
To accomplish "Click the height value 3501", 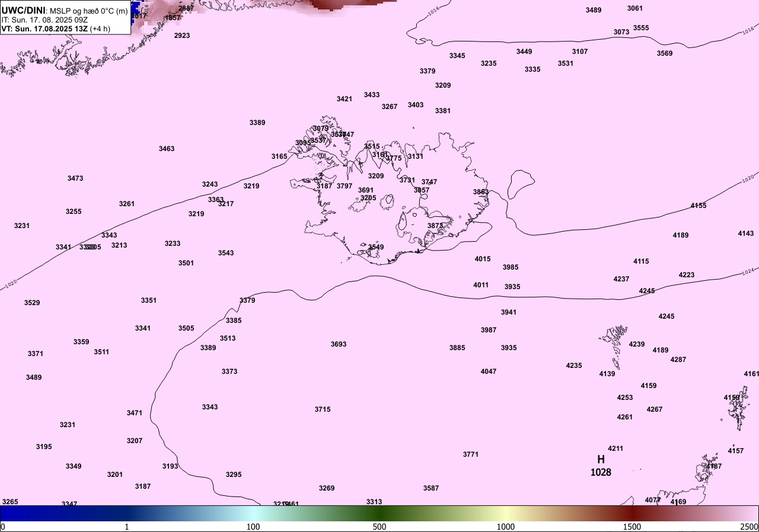I will click(x=186, y=263).
